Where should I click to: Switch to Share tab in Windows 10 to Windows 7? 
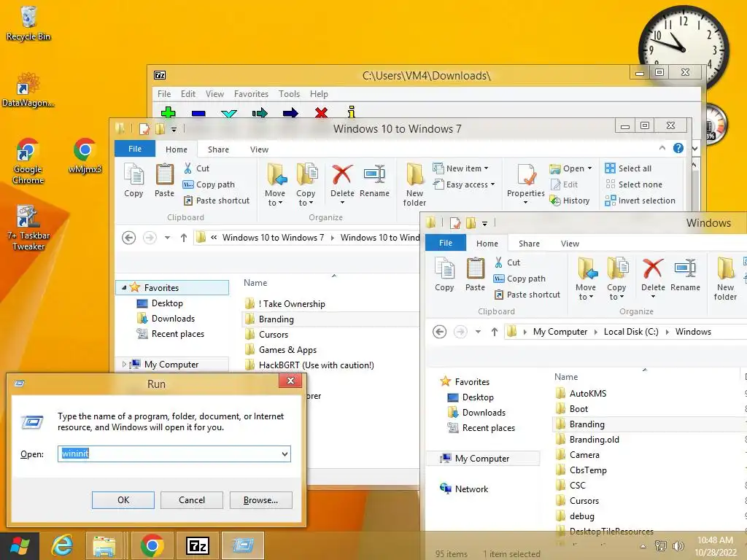point(218,149)
